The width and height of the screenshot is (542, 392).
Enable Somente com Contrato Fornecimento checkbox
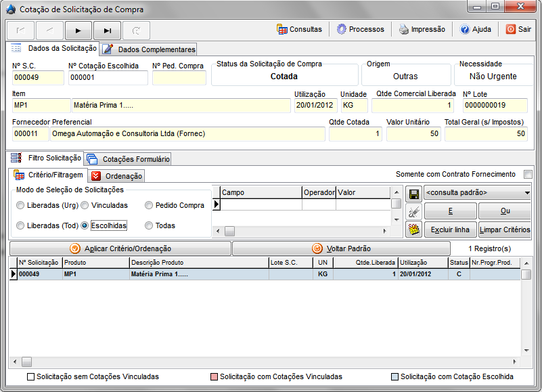pos(528,175)
